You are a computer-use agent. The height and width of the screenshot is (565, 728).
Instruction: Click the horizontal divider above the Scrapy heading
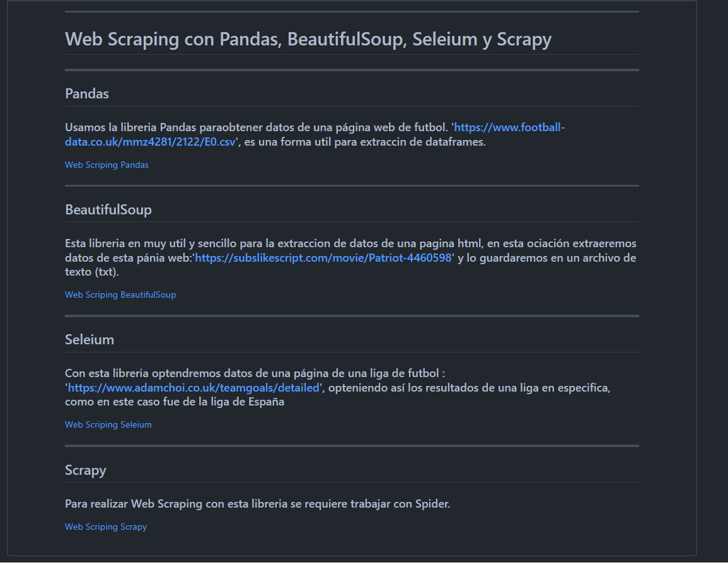click(x=352, y=446)
